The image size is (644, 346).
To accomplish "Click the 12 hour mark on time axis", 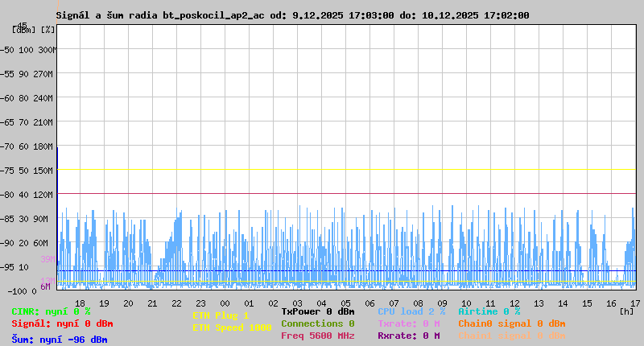I will pos(514,303).
